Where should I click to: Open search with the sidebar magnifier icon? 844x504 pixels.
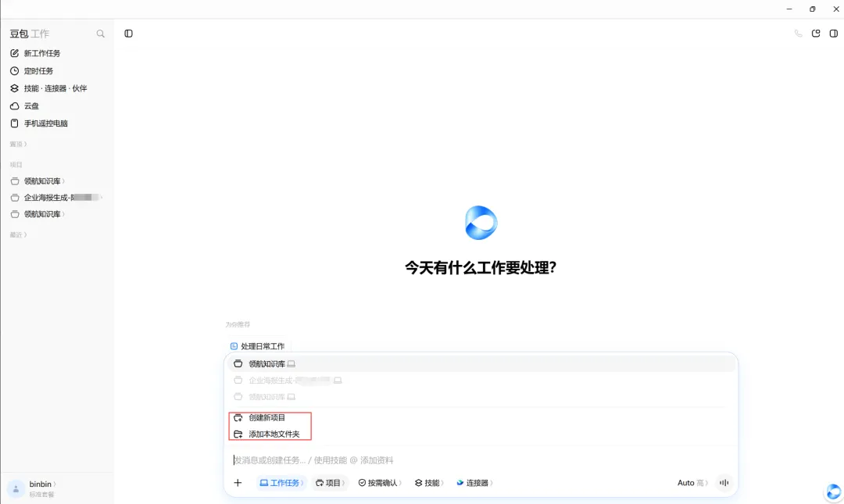click(101, 34)
